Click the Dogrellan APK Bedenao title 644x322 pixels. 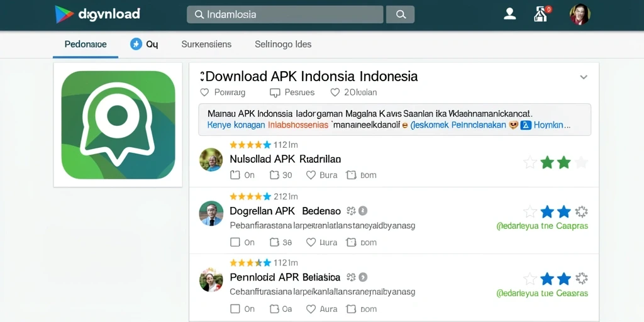click(285, 211)
